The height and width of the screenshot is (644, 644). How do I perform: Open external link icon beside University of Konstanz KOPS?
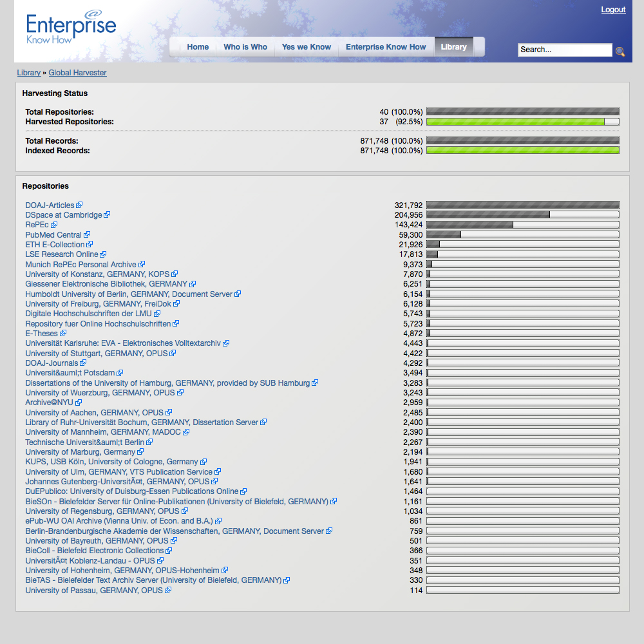[x=175, y=274]
